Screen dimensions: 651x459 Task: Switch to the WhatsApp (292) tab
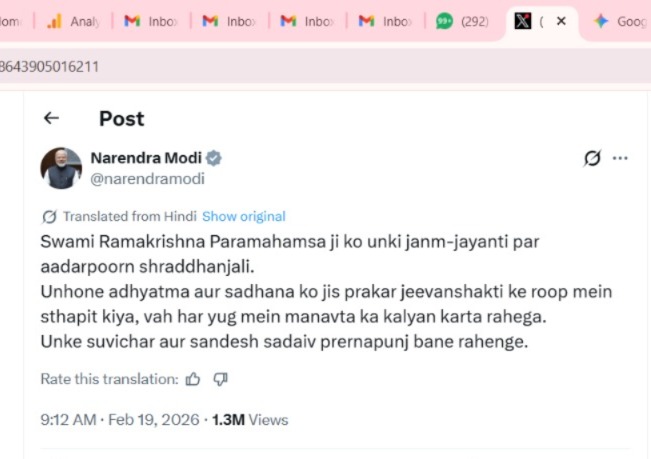[463, 21]
